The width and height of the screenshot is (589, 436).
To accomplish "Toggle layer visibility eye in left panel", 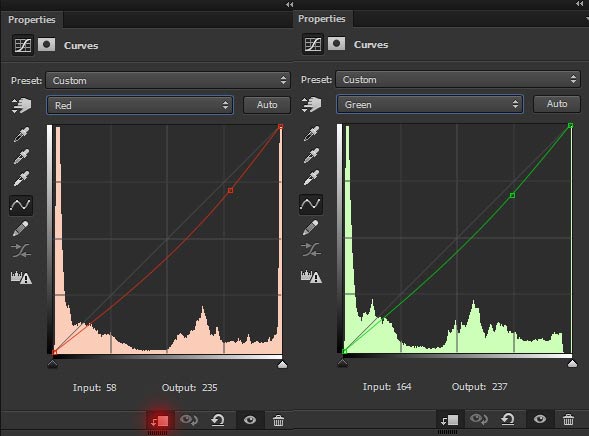I will (250, 420).
